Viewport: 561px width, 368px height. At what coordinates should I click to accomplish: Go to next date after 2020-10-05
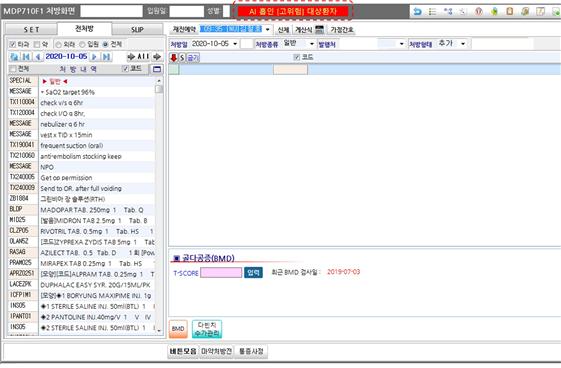coord(94,57)
